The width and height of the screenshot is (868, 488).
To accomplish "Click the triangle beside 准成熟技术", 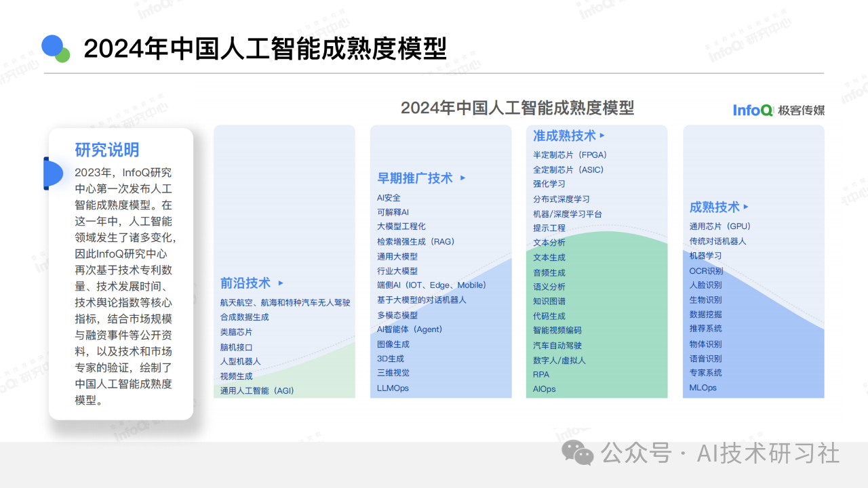I will (602, 136).
